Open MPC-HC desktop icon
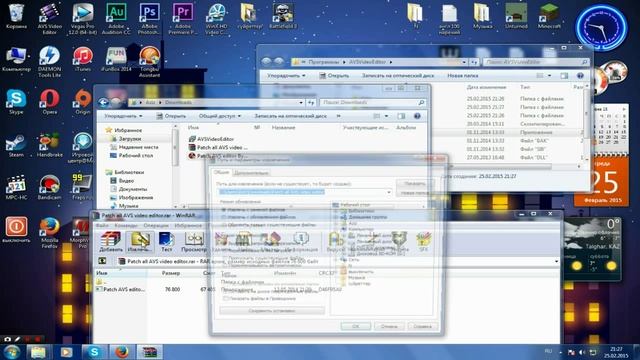This screenshot has width=640, height=360. pyautogui.click(x=16, y=187)
